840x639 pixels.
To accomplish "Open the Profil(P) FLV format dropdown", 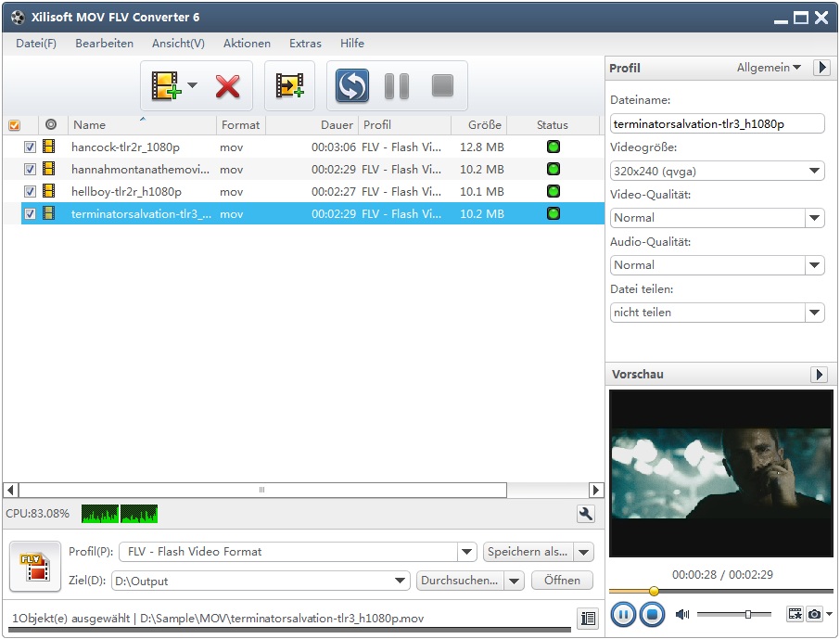I will [x=466, y=552].
